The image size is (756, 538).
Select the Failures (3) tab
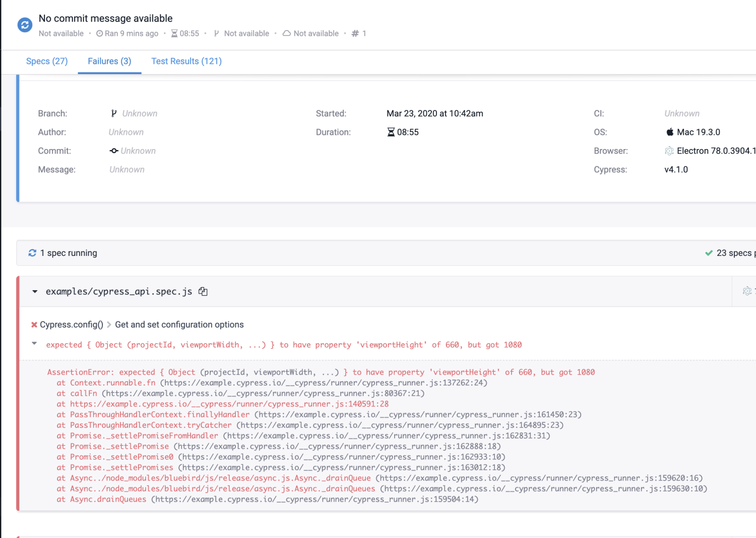(109, 61)
